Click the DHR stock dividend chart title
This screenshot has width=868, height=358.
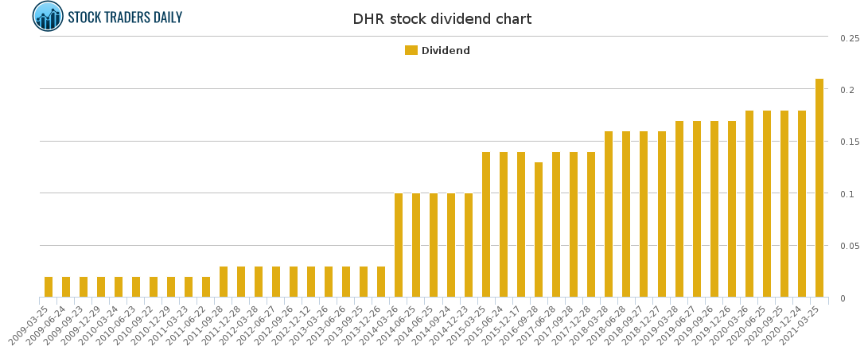[x=442, y=19]
